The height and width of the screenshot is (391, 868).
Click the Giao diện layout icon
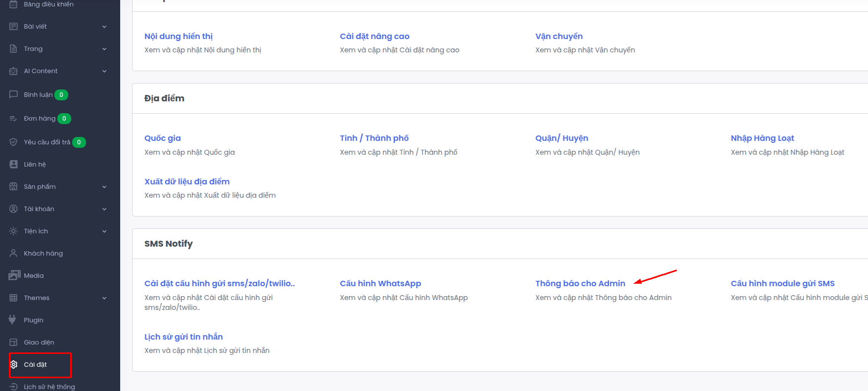pyautogui.click(x=13, y=343)
